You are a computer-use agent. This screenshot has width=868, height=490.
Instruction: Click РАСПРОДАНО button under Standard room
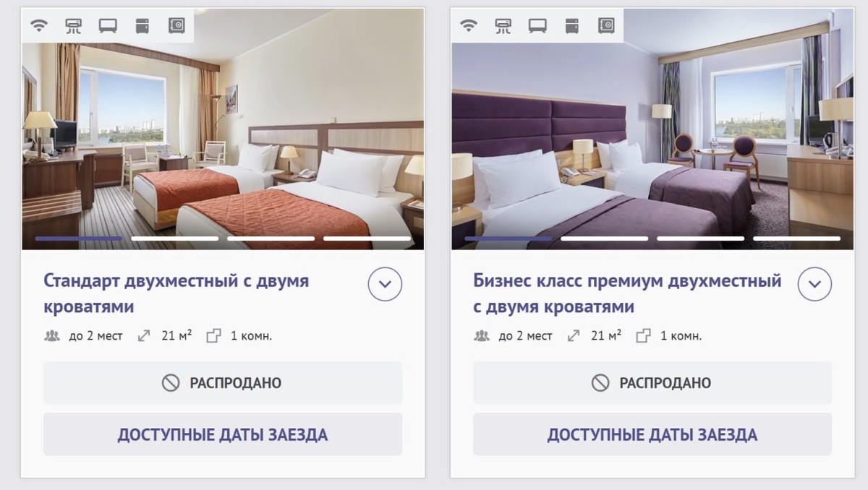click(x=223, y=382)
